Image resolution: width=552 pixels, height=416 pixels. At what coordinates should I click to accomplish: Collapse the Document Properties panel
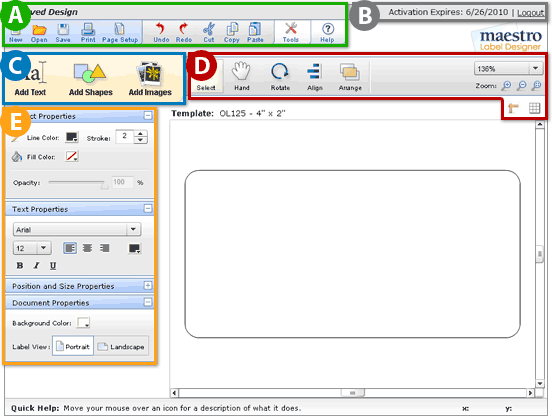pyautogui.click(x=148, y=302)
